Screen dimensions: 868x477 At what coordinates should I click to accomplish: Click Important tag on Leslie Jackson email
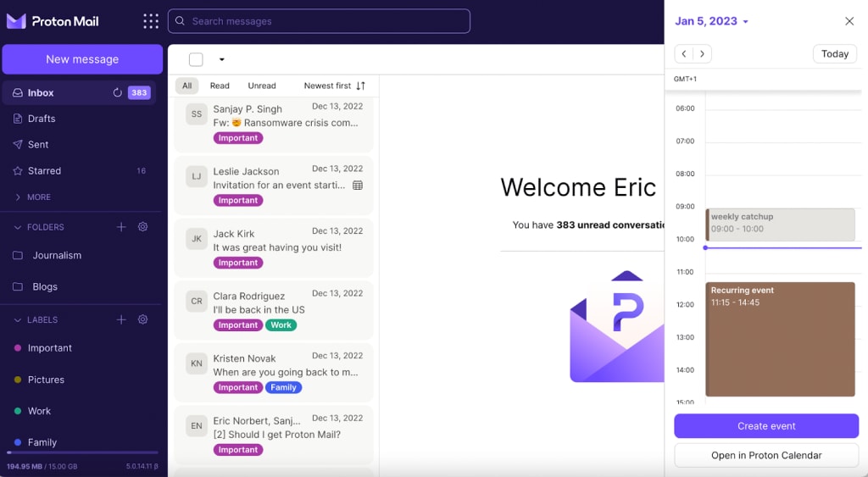pyautogui.click(x=238, y=200)
